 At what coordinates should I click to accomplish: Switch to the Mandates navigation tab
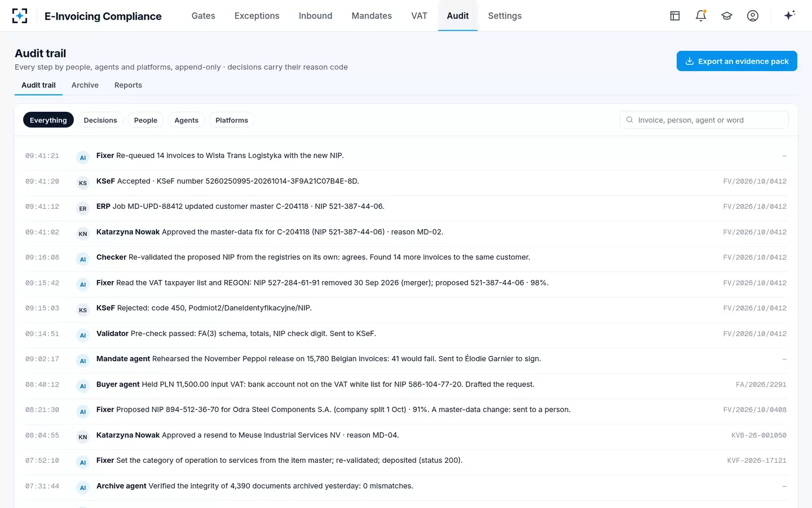[x=372, y=16]
